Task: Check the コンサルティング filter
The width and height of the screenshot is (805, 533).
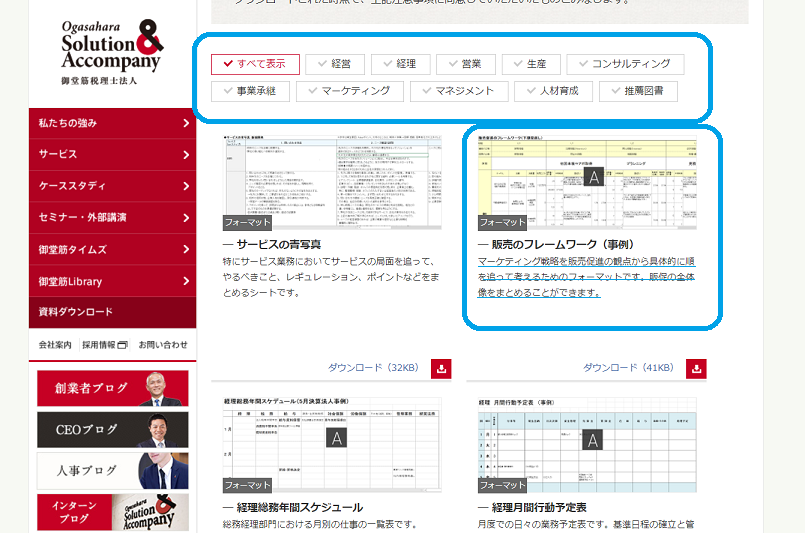Action: click(x=625, y=64)
